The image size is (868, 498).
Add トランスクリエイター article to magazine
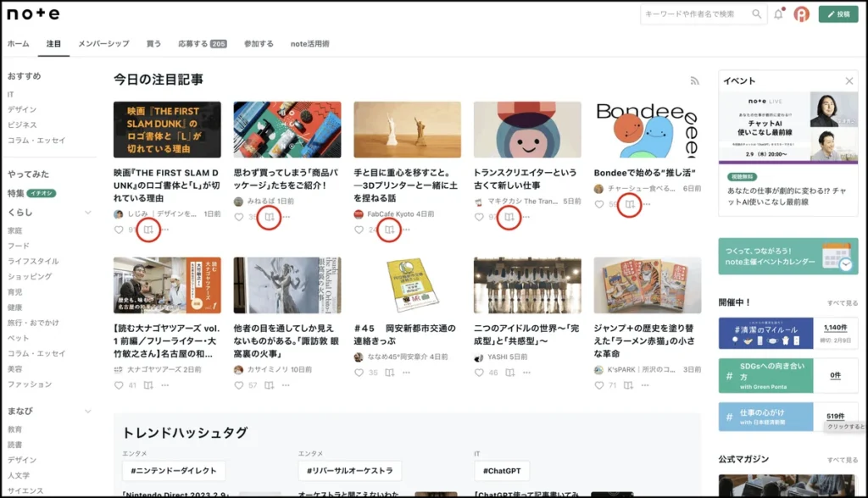[x=509, y=217]
